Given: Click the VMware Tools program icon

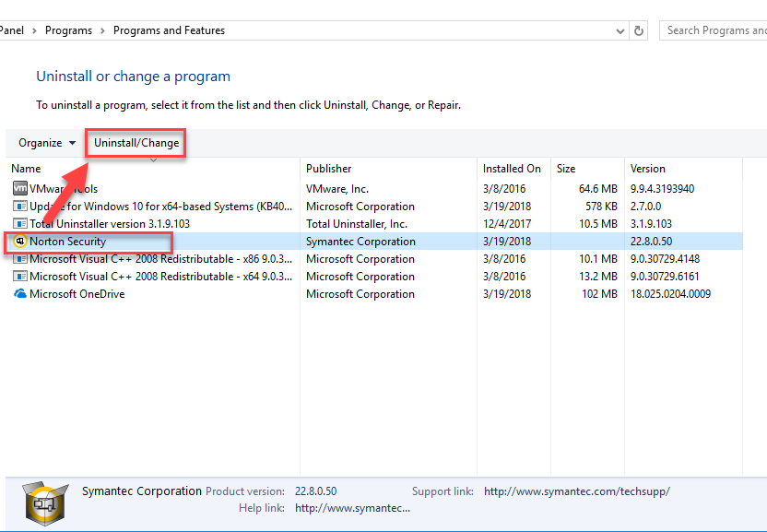Looking at the screenshot, I should pyautogui.click(x=20, y=188).
